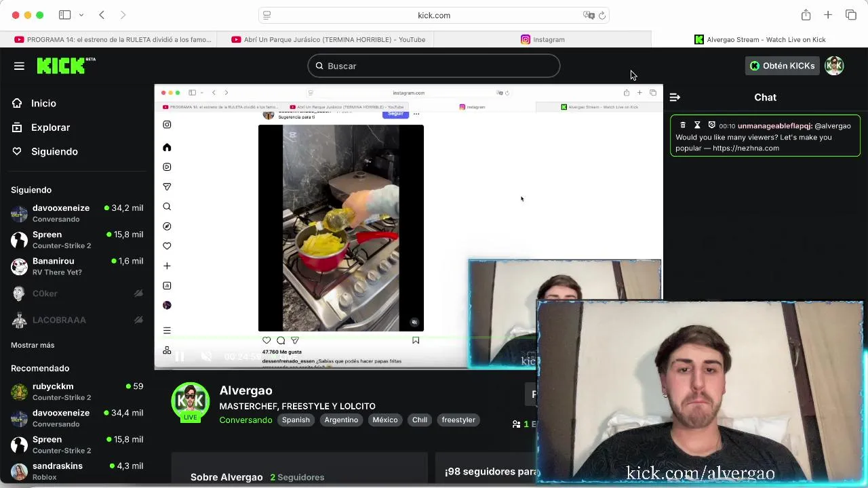Save the Instagram post bookmark icon
Image resolution: width=868 pixels, height=488 pixels.
(416, 340)
